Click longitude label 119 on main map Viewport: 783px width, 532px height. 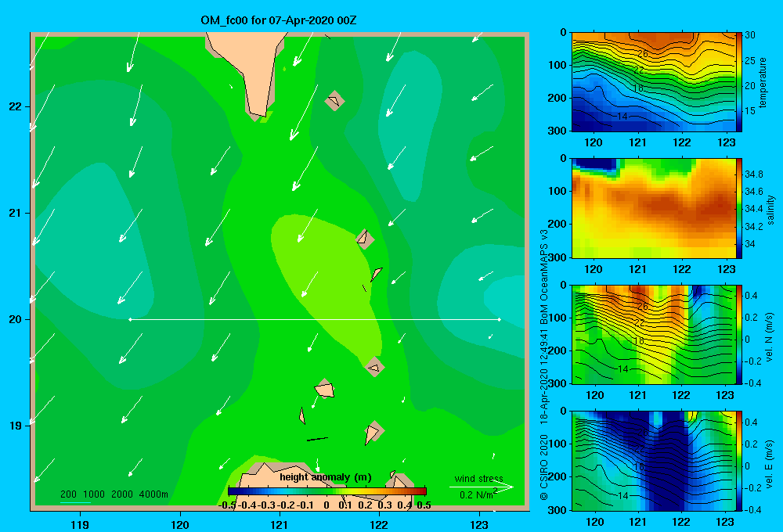(80, 524)
